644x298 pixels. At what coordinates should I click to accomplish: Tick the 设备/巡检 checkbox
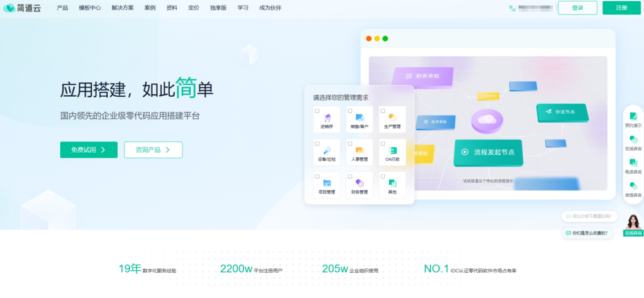point(317,144)
